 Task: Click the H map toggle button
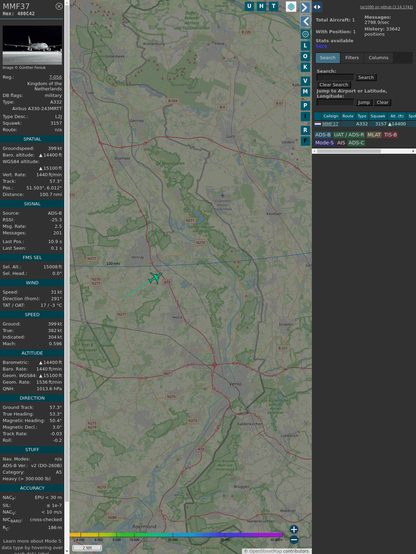coord(261,6)
